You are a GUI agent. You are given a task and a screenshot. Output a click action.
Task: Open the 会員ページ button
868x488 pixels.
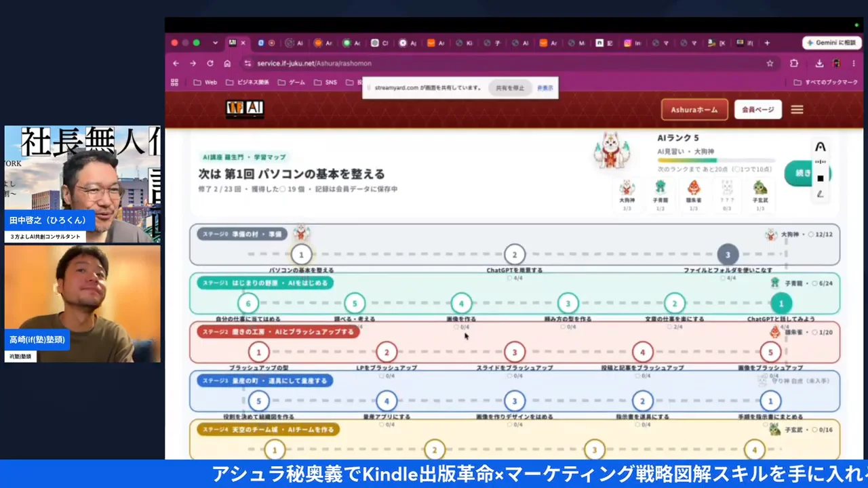point(757,109)
